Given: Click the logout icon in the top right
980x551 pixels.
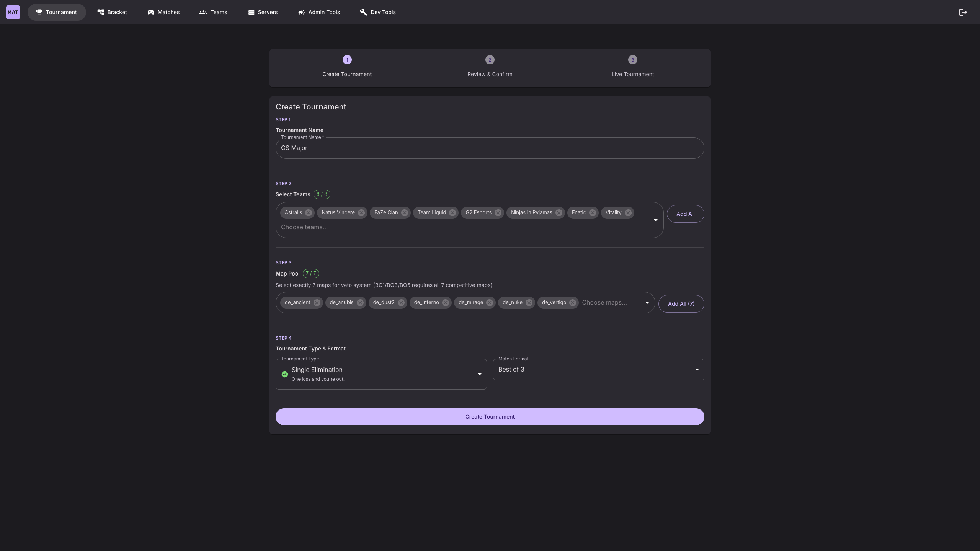Looking at the screenshot, I should pos(963,12).
